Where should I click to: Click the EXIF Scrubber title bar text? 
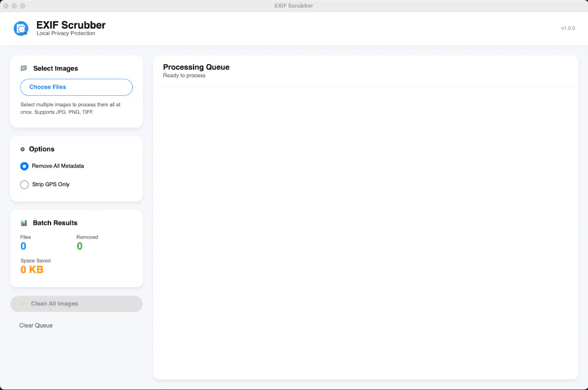pos(293,5)
